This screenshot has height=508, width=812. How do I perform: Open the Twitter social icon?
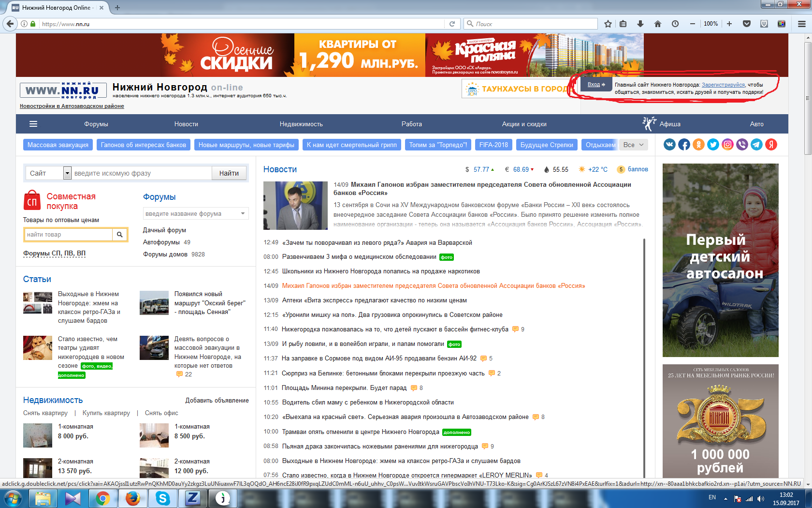[x=713, y=145]
